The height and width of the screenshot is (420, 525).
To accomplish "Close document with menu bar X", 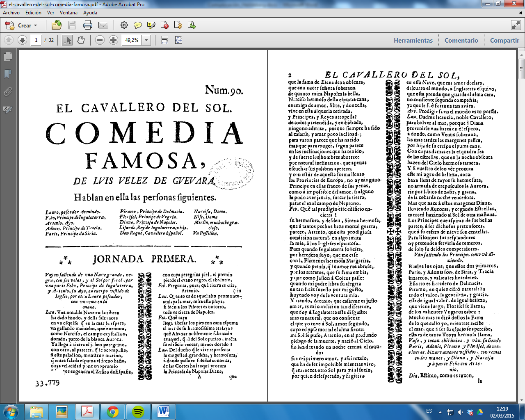I will (x=520, y=13).
